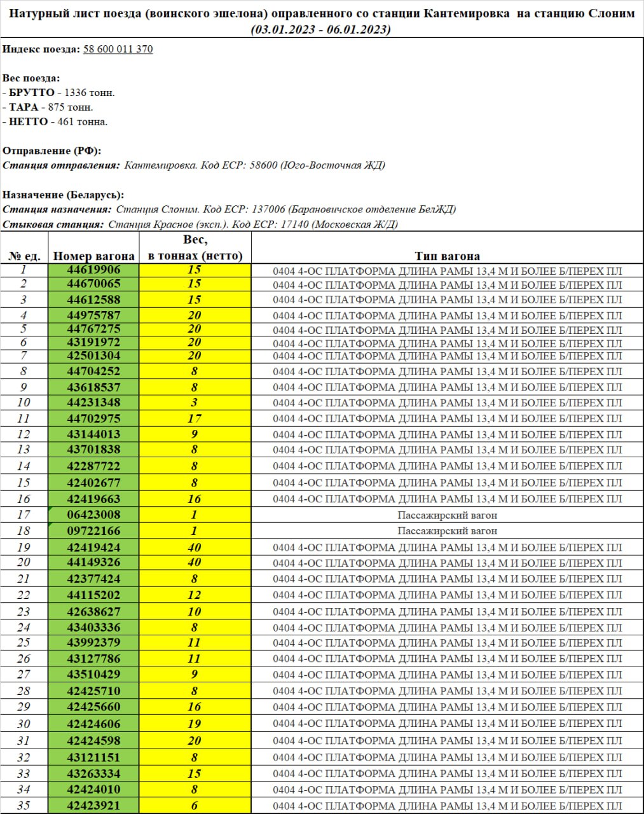
Task: Click the "БРУТТО - 1336 тонн" line
Action: [x=60, y=93]
